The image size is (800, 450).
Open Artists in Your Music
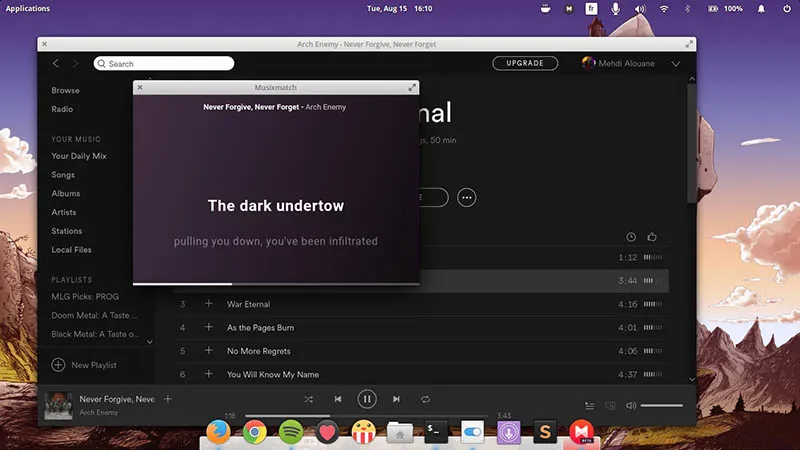pos(64,212)
